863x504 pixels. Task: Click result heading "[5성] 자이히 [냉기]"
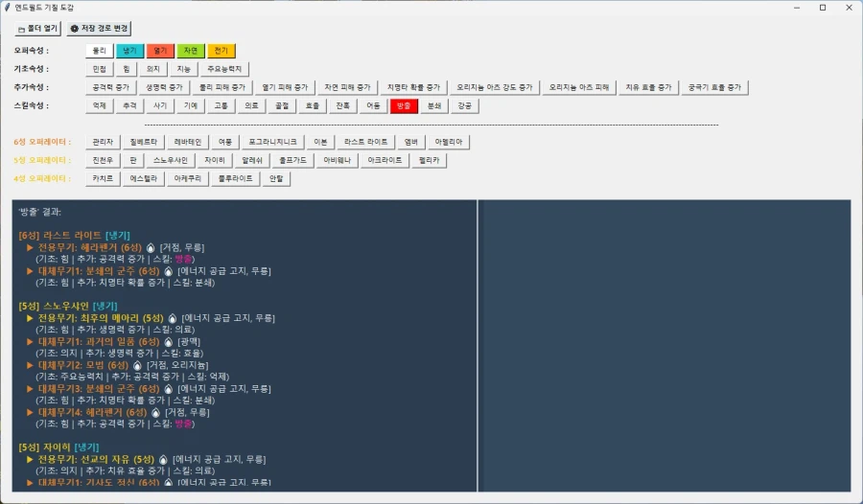click(58, 447)
